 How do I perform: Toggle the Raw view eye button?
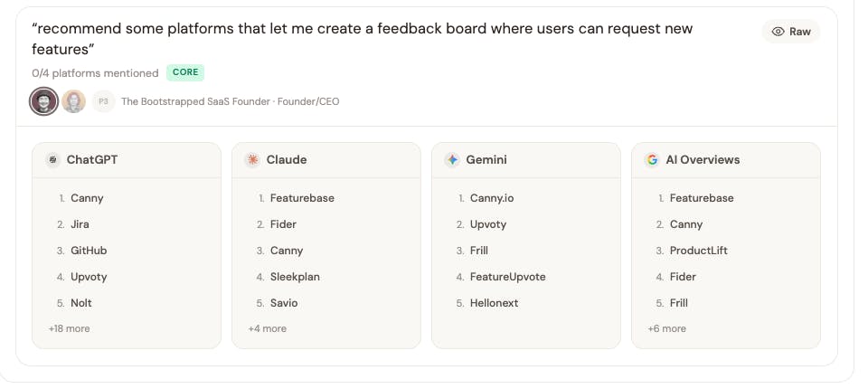[791, 32]
